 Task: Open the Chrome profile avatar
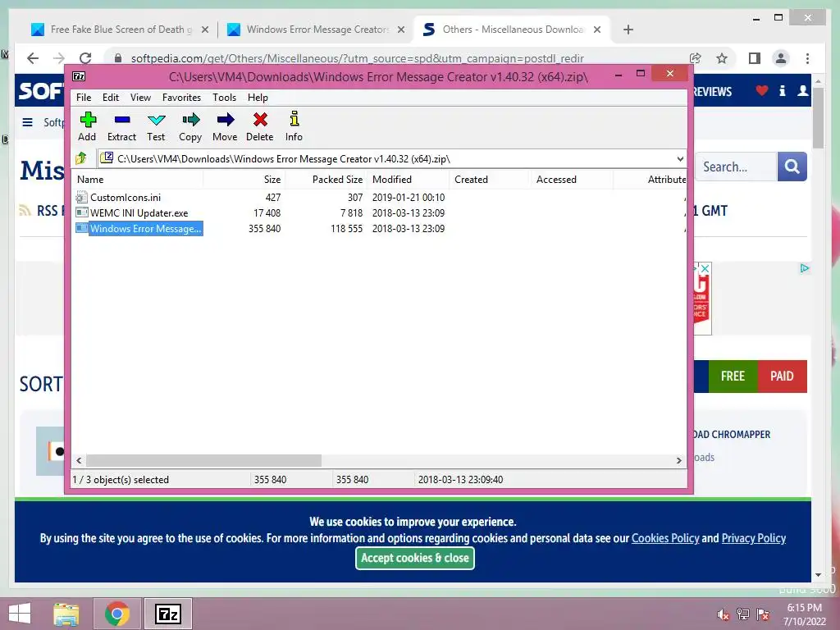(x=781, y=58)
